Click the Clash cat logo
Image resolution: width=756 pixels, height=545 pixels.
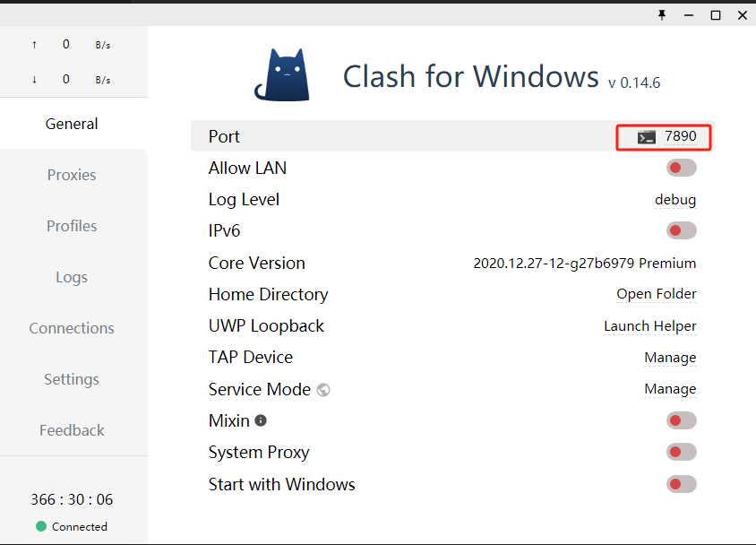click(x=282, y=74)
